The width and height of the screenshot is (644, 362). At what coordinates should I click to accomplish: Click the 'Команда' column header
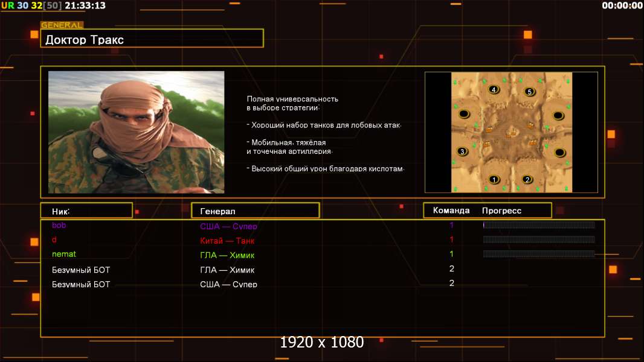(451, 211)
